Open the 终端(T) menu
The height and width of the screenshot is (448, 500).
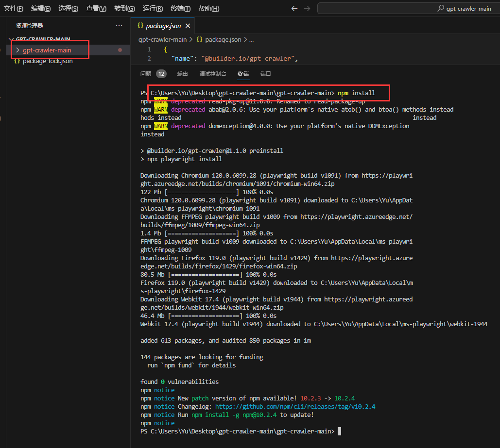180,9
